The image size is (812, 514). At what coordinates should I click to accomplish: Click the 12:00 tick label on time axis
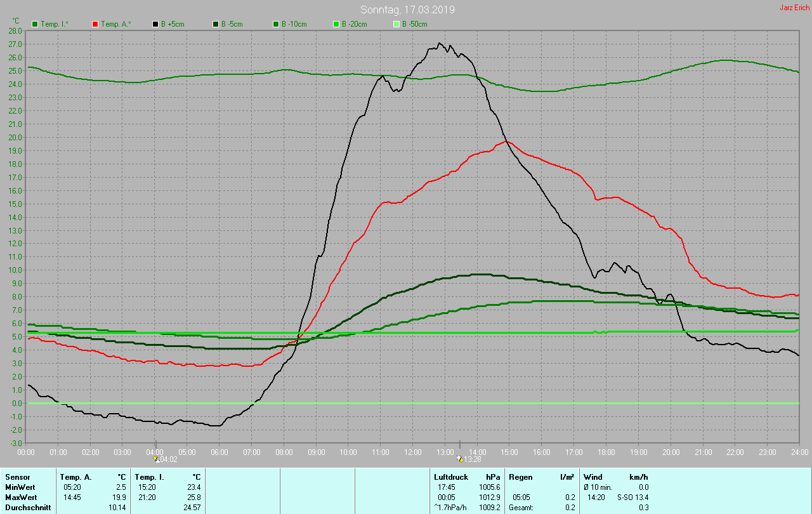point(412,452)
